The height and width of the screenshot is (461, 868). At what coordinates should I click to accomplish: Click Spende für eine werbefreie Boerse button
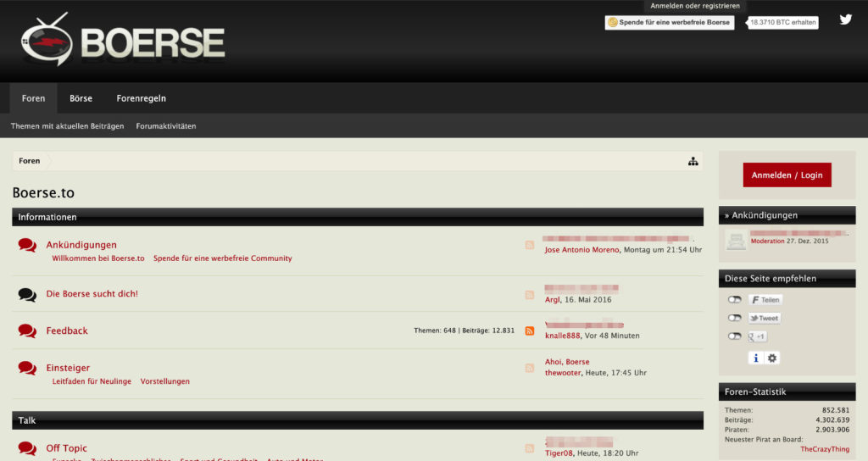pyautogui.click(x=670, y=23)
